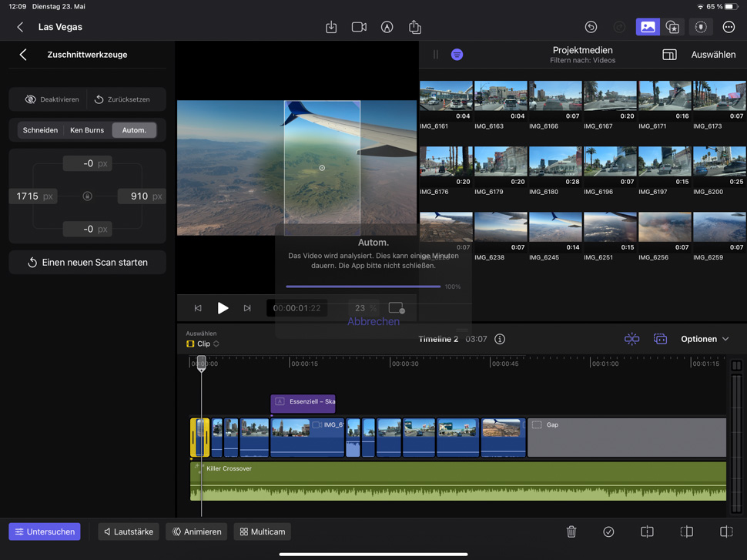Open the viewer display options icon
This screenshot has height=560, width=747.
coord(396,308)
